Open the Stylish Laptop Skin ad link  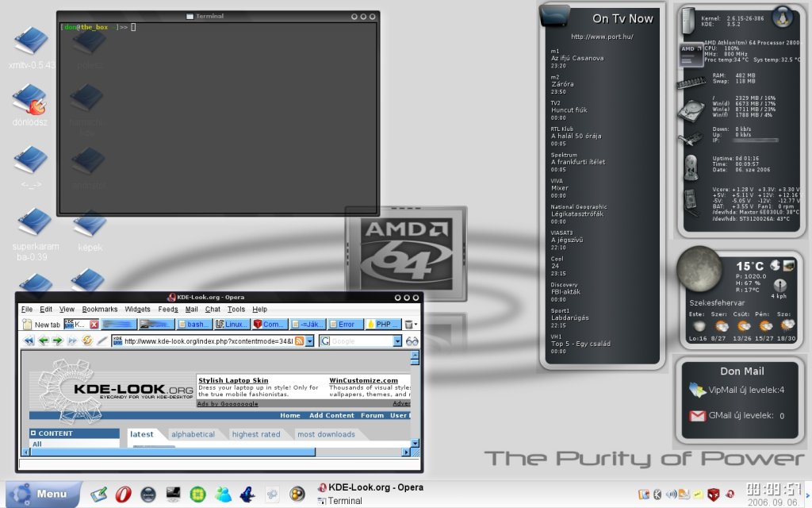click(x=233, y=380)
